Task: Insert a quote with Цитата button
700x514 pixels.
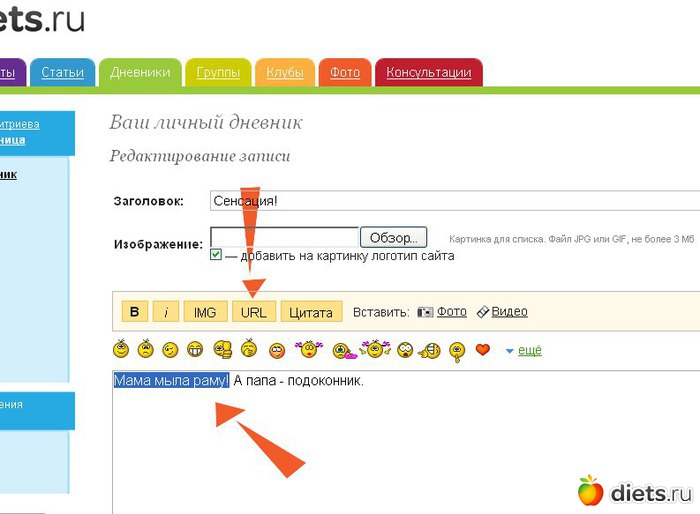Action: (x=311, y=312)
